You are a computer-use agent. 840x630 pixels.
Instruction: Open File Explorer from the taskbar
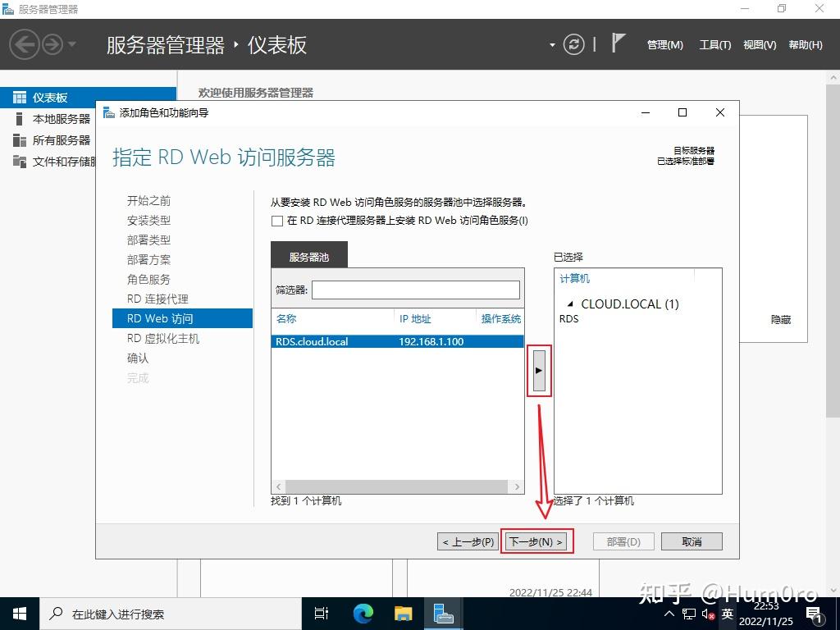click(403, 613)
